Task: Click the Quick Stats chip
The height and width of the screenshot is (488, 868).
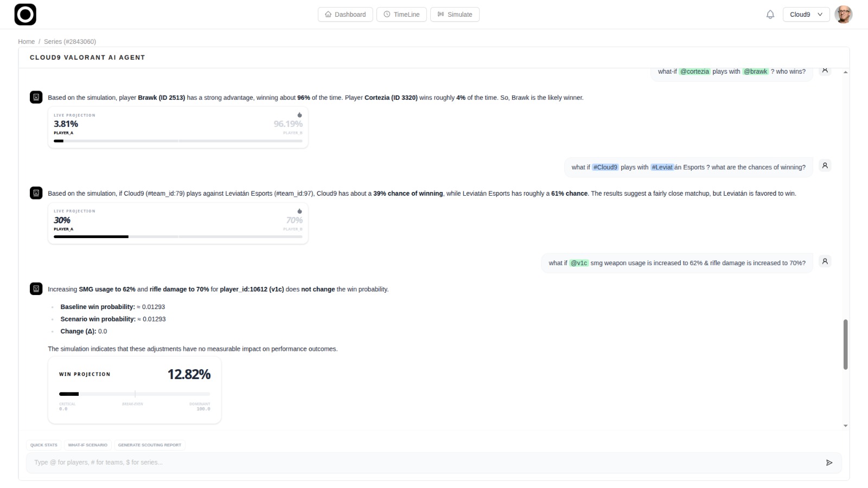Action: coord(44,445)
